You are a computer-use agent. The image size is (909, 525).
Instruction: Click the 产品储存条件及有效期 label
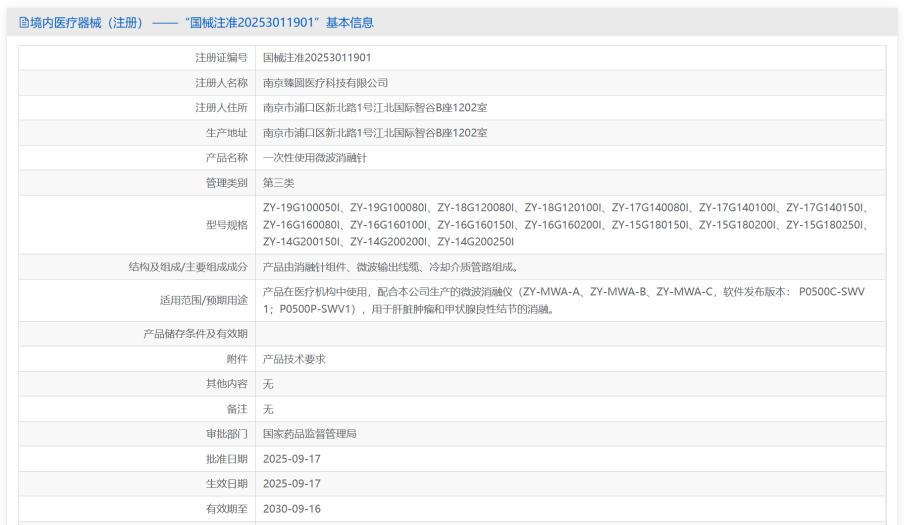tap(195, 334)
